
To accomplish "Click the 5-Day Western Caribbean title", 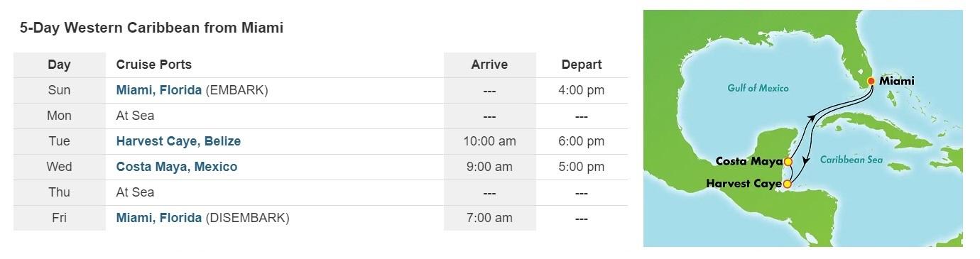I will (151, 28).
